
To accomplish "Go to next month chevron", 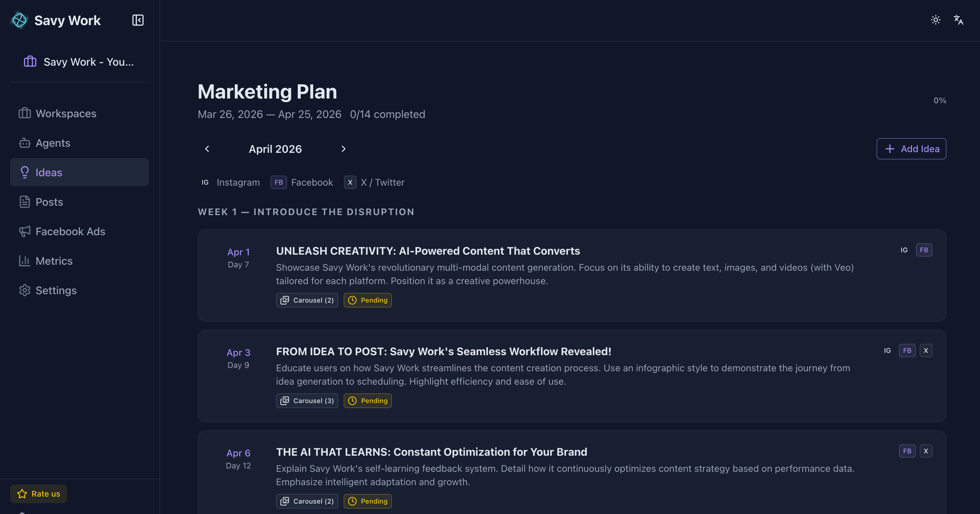I will 343,149.
